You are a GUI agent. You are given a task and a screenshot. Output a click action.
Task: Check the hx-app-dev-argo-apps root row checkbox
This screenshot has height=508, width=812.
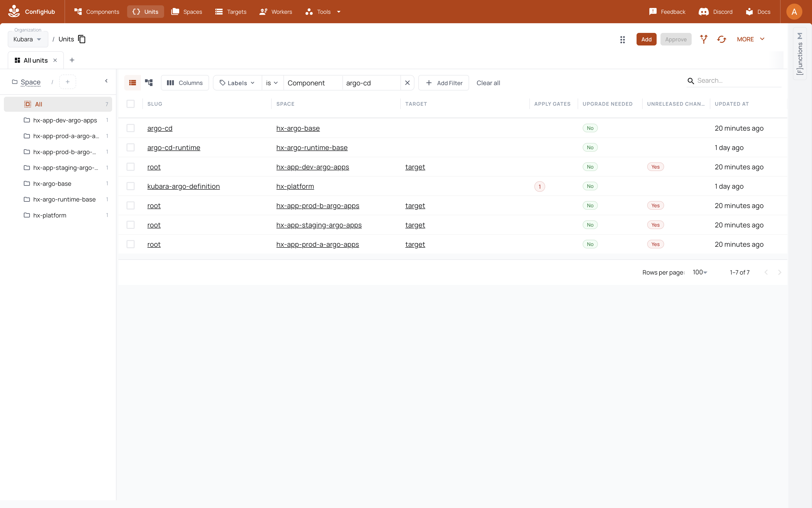[x=130, y=167]
